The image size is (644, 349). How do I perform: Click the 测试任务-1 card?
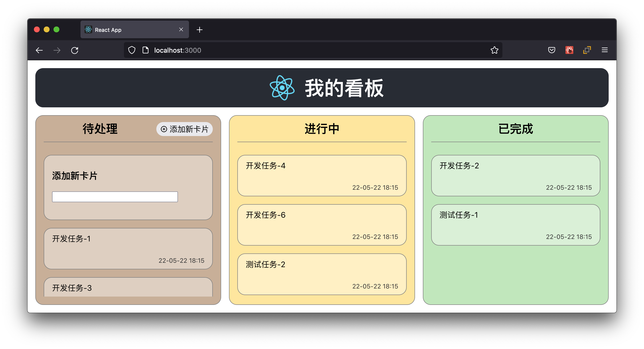tap(515, 225)
